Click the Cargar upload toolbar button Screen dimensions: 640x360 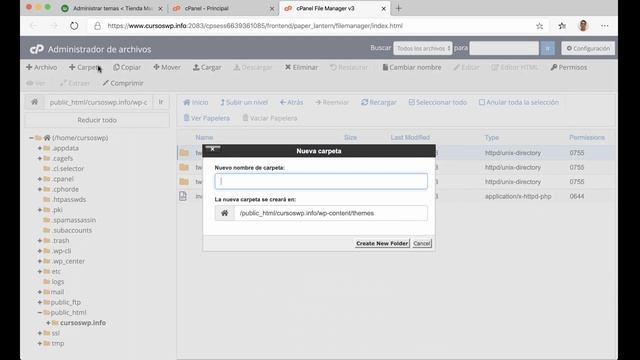(207, 67)
